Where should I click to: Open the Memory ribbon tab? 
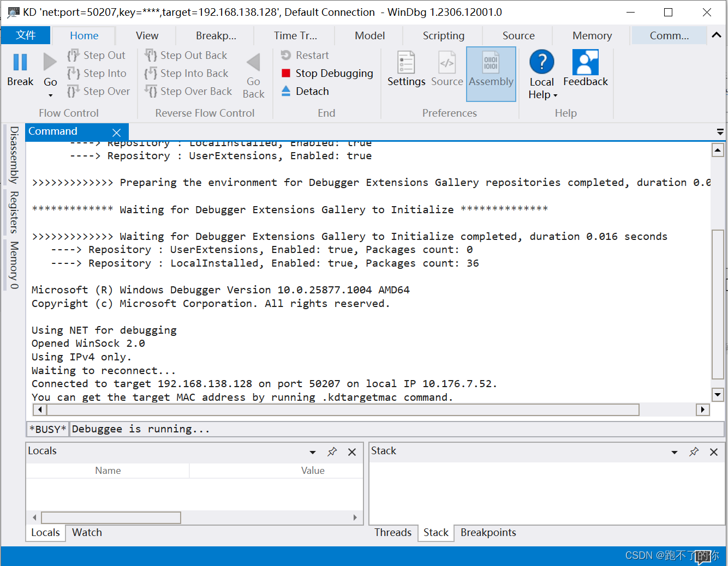(x=592, y=35)
